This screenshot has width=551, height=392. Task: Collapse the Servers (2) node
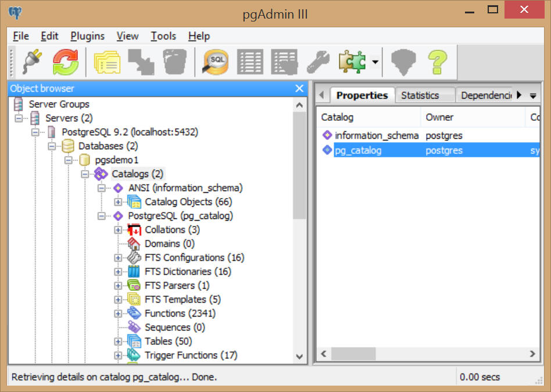pyautogui.click(x=19, y=118)
